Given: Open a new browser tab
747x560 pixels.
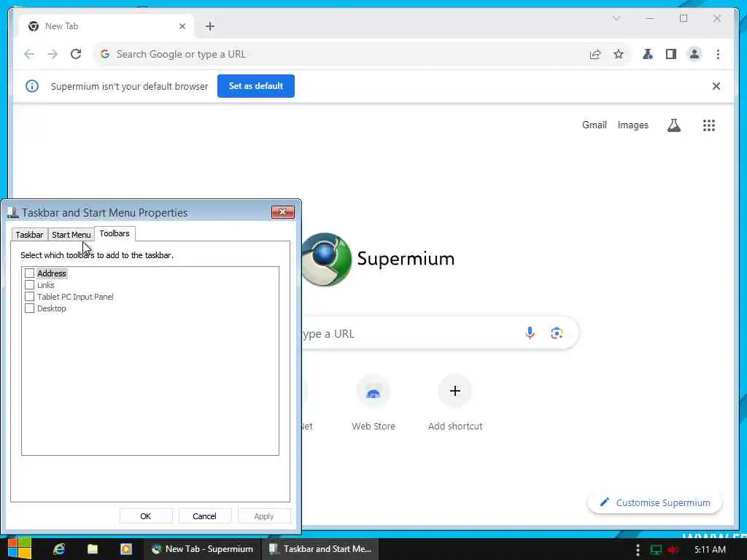Looking at the screenshot, I should pos(210,27).
